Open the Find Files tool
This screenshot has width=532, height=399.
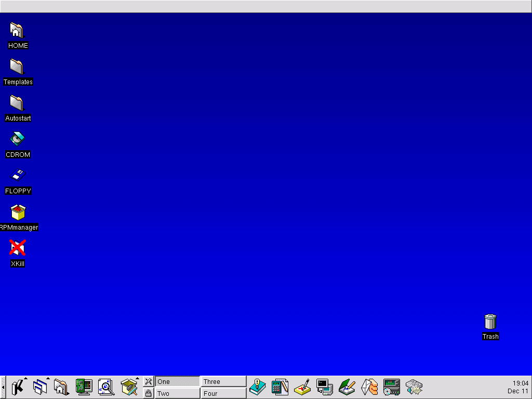click(106, 387)
